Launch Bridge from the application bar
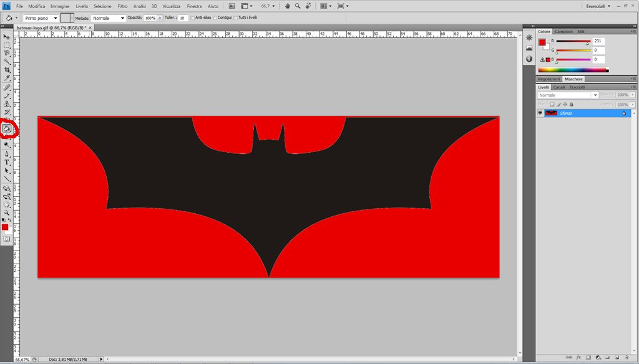 click(232, 6)
